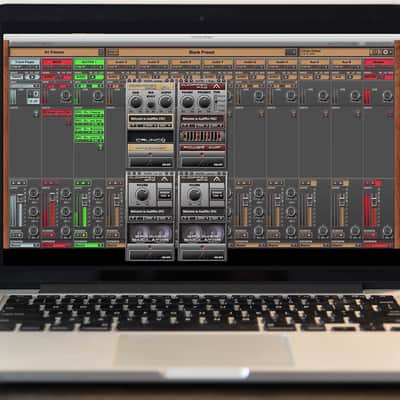Open the settings gear at top right
Image resolution: width=400 pixels, height=400 pixels.
[387, 52]
